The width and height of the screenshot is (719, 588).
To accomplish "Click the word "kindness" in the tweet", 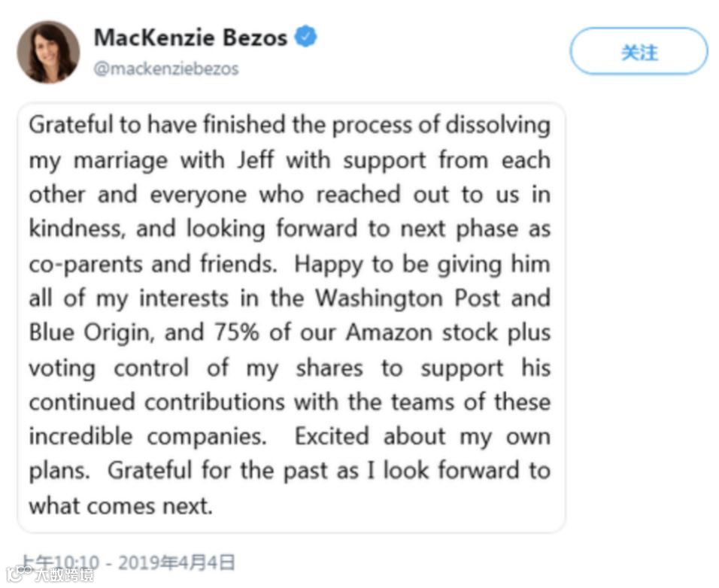I will pos(77,229).
